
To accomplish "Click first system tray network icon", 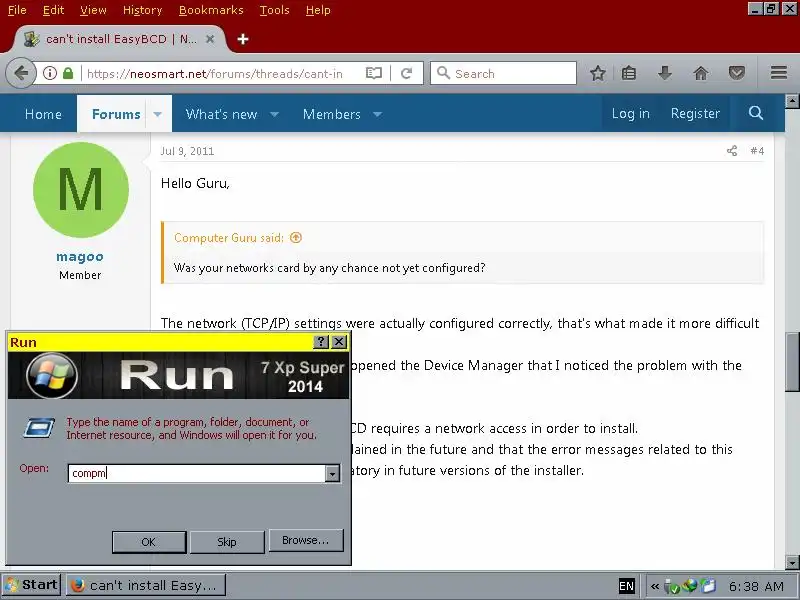I will pyautogui.click(x=672, y=586).
